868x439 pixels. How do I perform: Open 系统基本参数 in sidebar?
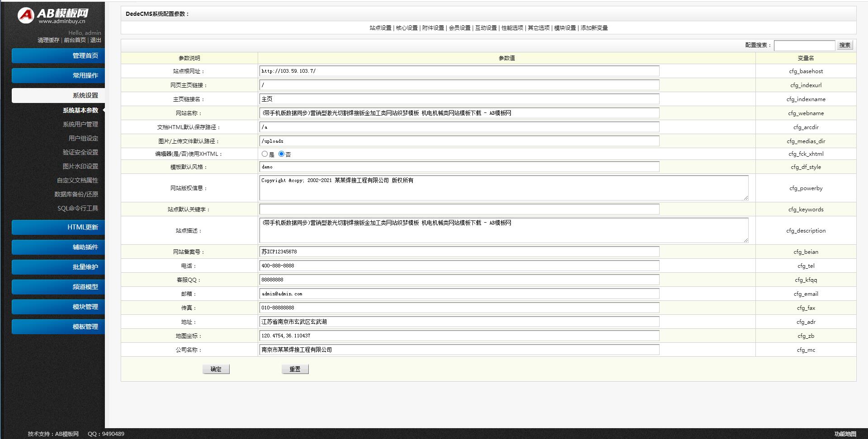click(x=80, y=110)
